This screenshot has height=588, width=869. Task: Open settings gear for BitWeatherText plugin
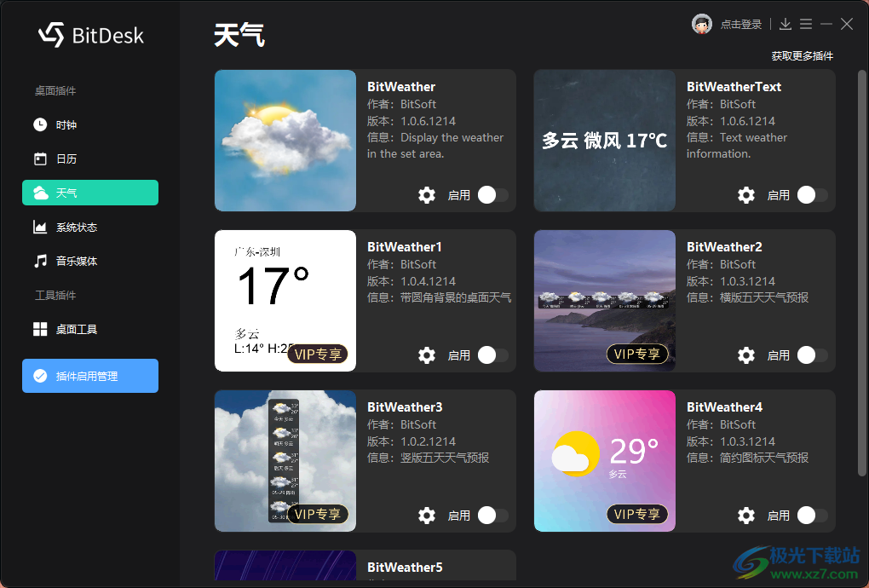tap(746, 195)
